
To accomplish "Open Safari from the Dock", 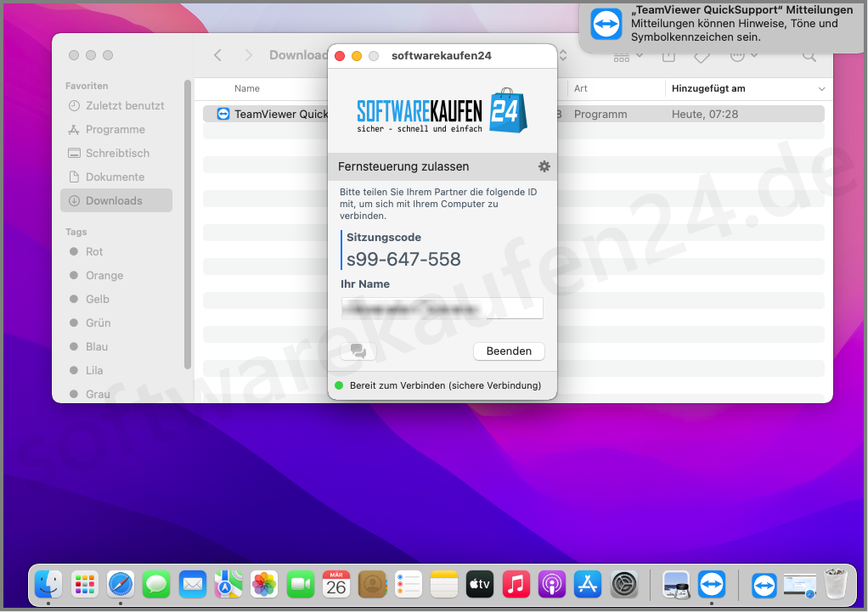I will tap(121, 584).
